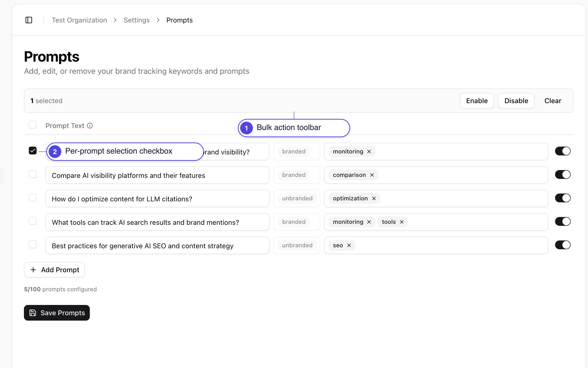The image size is (588, 368).
Task: Click the tags field with monitoring and tools
Action: tap(436, 222)
